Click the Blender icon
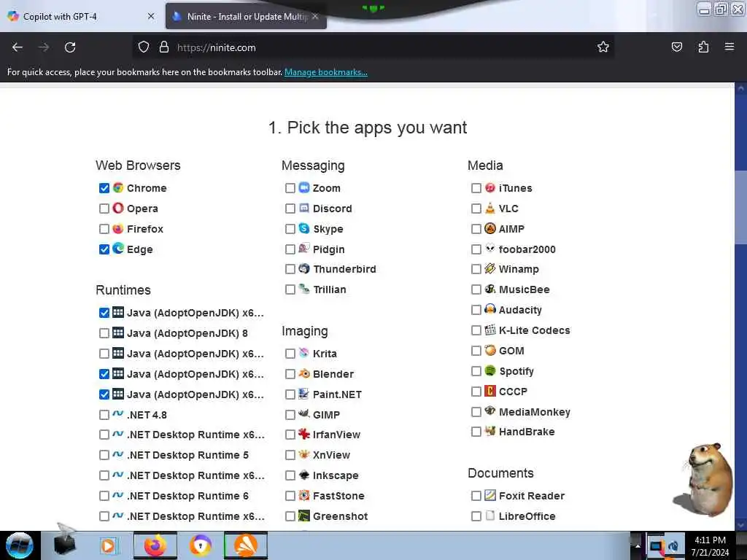The image size is (747, 560). pyautogui.click(x=304, y=374)
